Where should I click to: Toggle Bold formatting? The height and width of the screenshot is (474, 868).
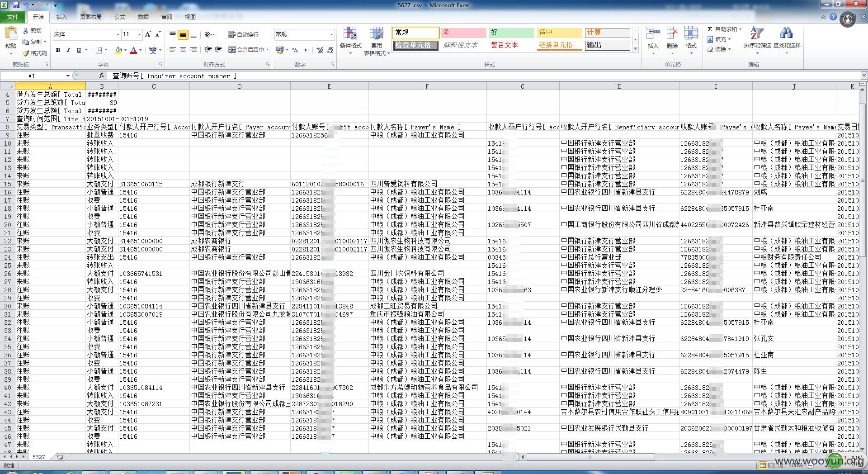pyautogui.click(x=58, y=50)
